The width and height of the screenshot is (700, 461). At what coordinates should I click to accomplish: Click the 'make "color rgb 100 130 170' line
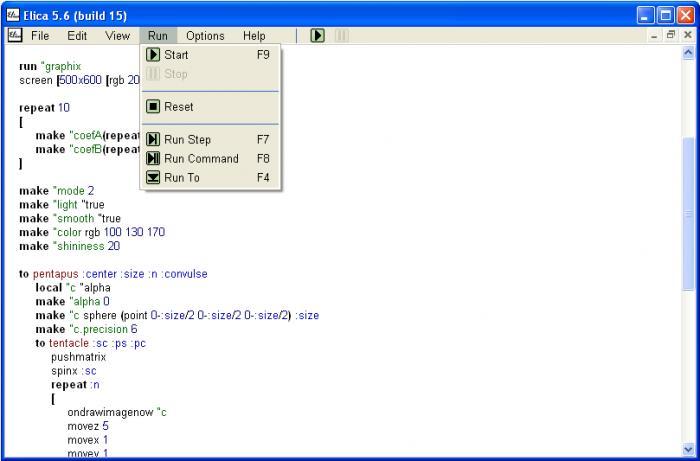coord(92,233)
